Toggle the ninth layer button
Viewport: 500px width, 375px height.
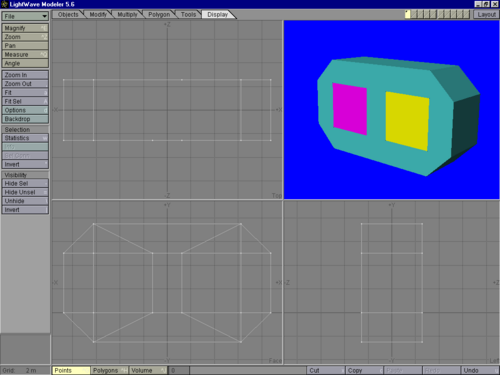pos(460,14)
